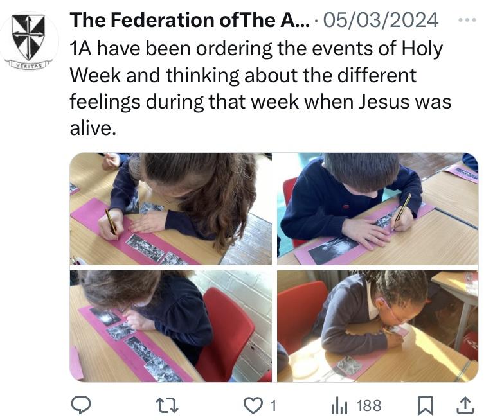Image resolution: width=504 pixels, height=420 pixels.
Task: Open top-left photo of girl writing
Action: click(171, 209)
